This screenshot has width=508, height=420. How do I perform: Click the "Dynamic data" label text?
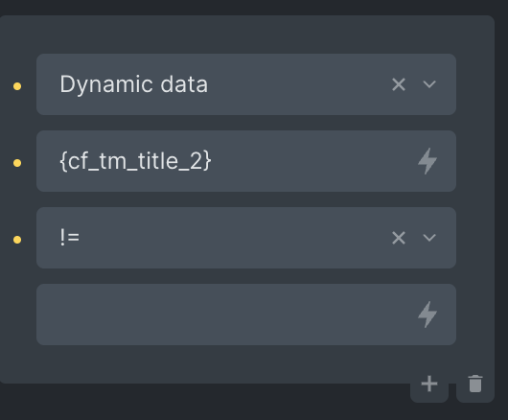click(x=134, y=85)
